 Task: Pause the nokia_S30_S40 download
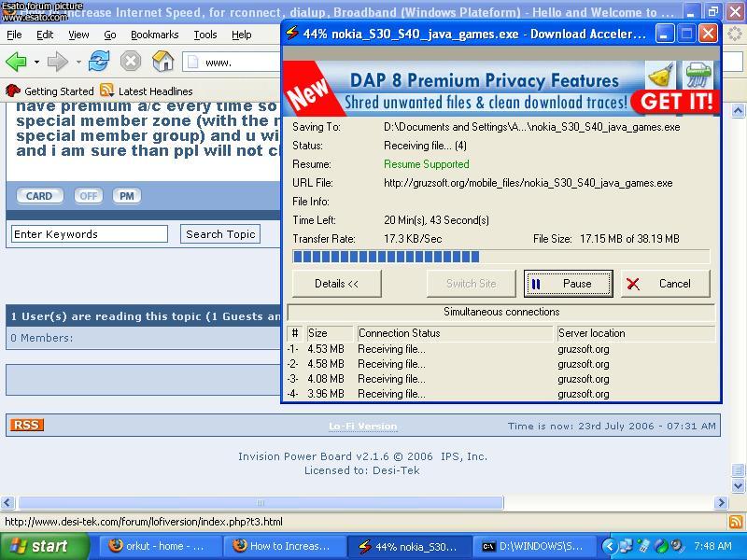point(568,284)
